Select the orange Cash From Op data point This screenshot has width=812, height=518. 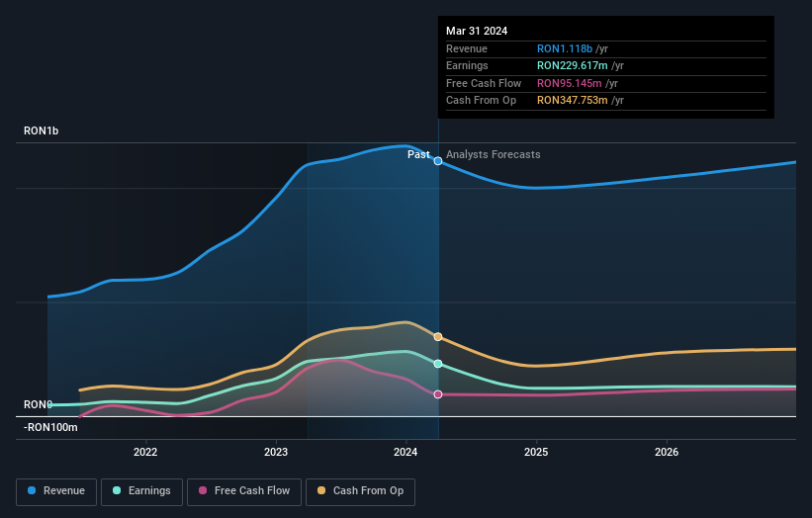click(438, 337)
